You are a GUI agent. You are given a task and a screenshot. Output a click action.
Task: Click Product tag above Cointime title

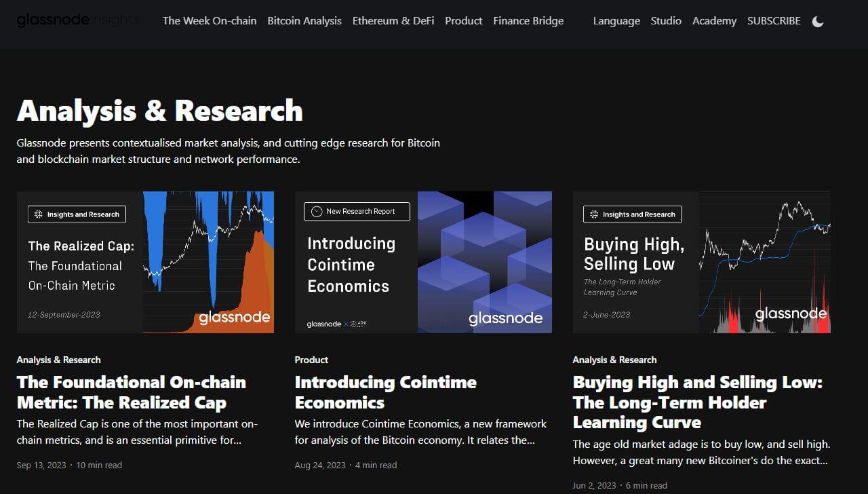point(311,360)
